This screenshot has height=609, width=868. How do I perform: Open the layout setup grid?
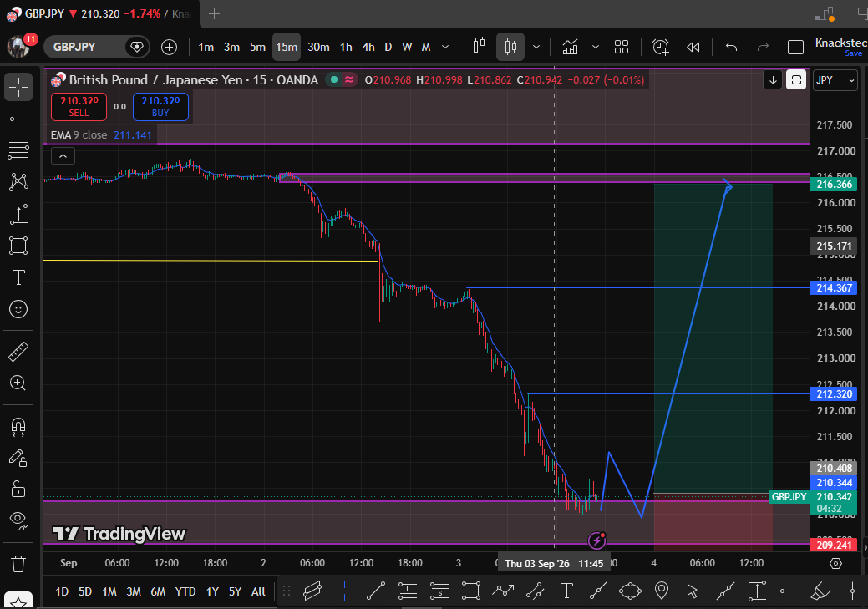tap(622, 47)
